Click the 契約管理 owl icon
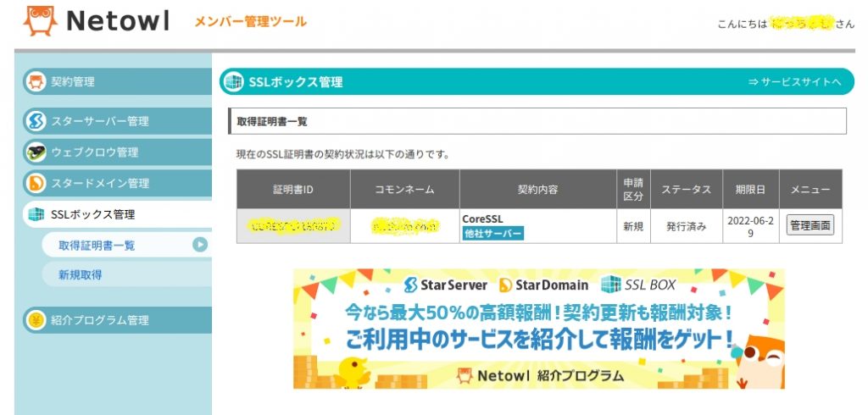 [36, 82]
